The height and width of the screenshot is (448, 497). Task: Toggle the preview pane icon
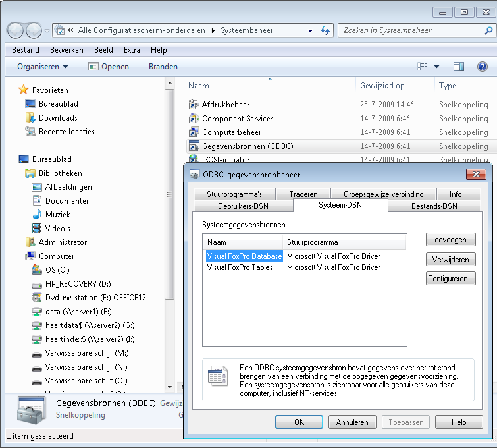(459, 67)
